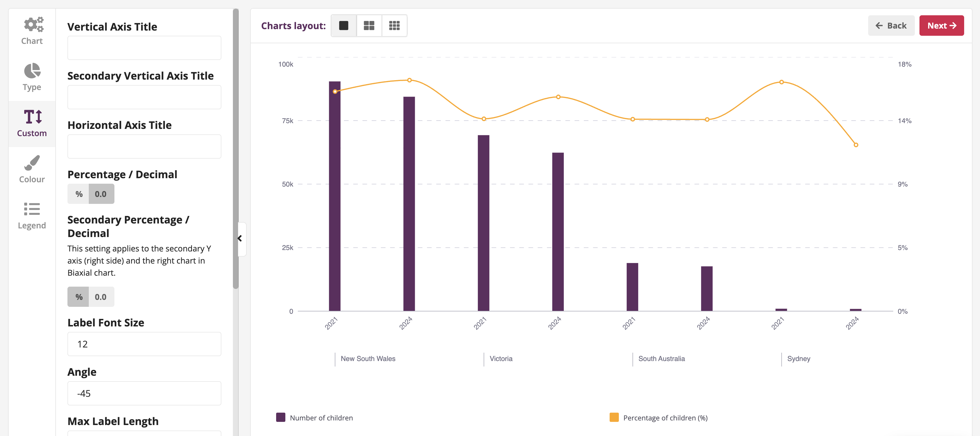Click the 'Max Label Length' heading
The width and height of the screenshot is (980, 436).
(113, 421)
